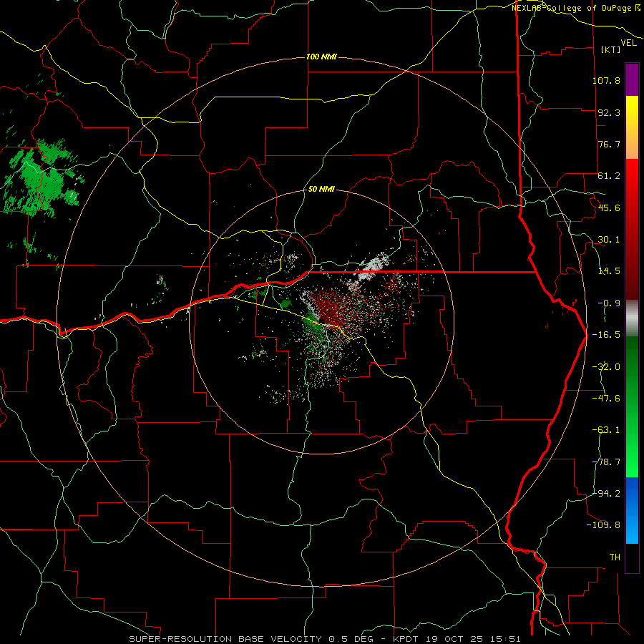
Task: Pick the green segment of the color bar
Action: click(x=632, y=406)
